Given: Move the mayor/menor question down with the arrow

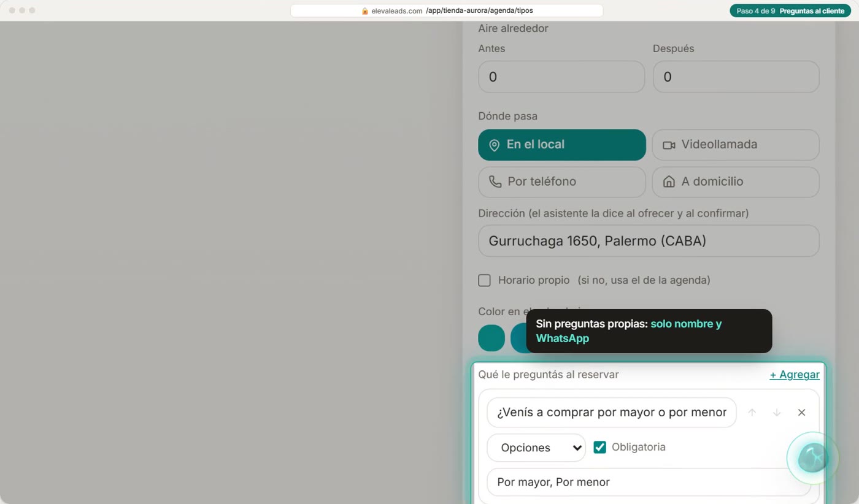Looking at the screenshot, I should 777,413.
